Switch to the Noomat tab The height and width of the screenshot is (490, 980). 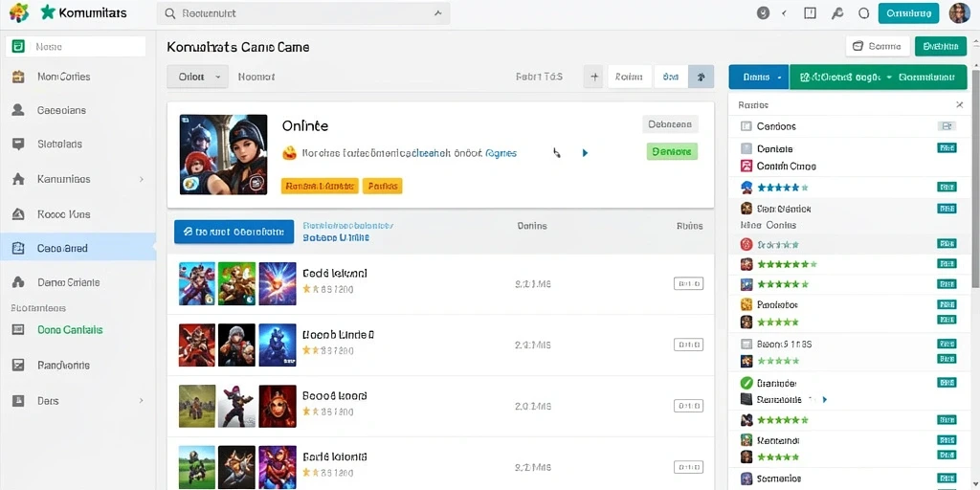pyautogui.click(x=256, y=77)
